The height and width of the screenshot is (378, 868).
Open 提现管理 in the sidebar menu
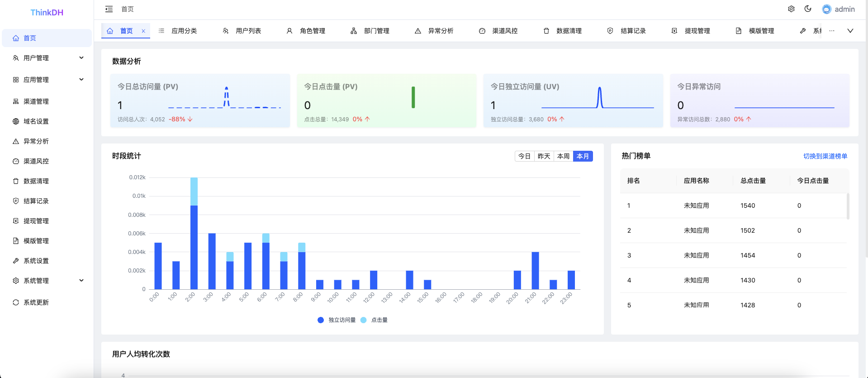point(36,221)
